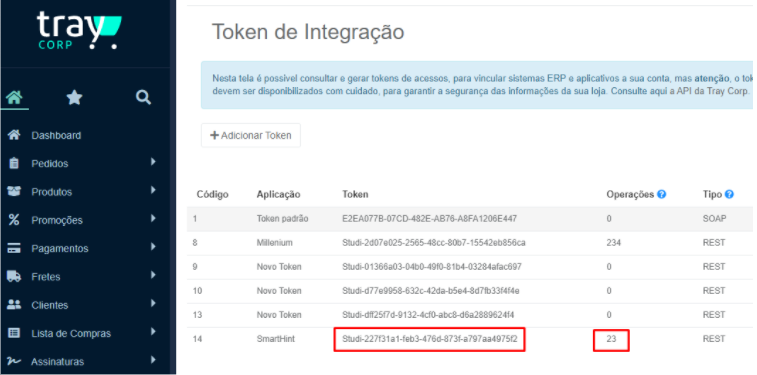Click the Tray Corp logo
The width and height of the screenshot is (757, 375).
tap(79, 31)
